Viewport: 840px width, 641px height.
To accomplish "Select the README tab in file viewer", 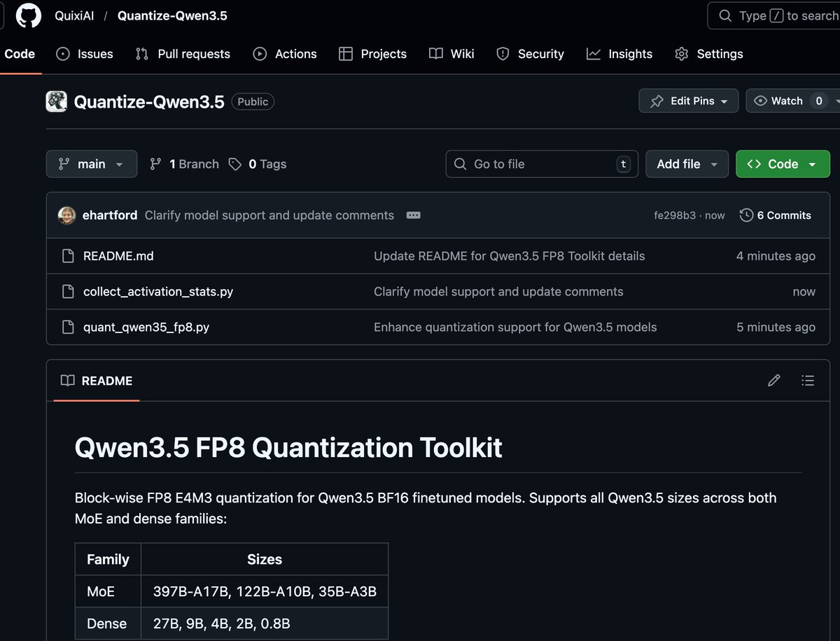I will (x=97, y=381).
